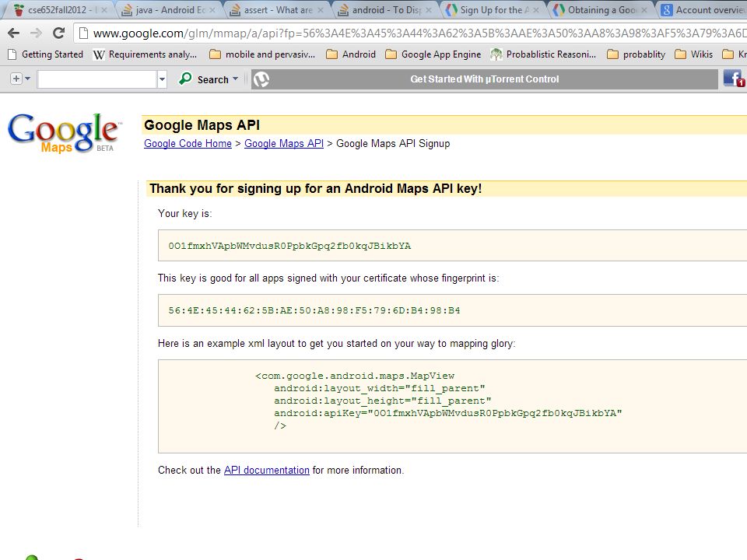The width and height of the screenshot is (747, 560).
Task: Click the android:layout_width="fill_parent" line
Action: 379,388
